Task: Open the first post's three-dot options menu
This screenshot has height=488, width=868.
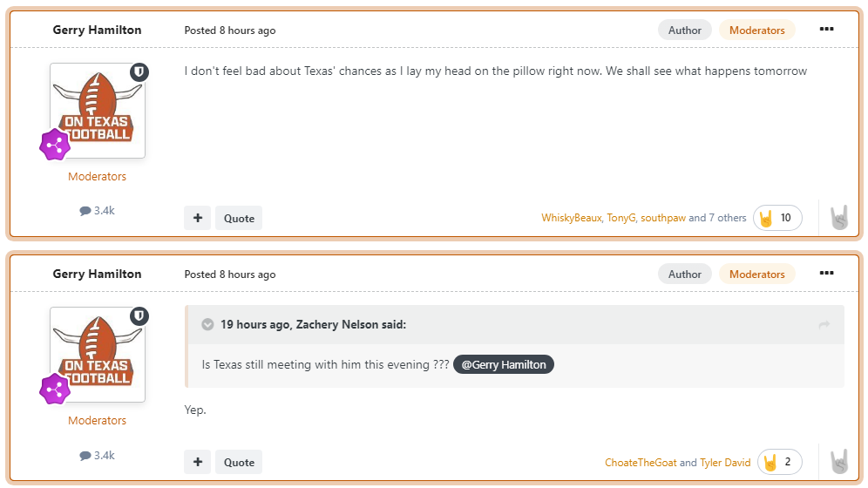Action: click(826, 30)
